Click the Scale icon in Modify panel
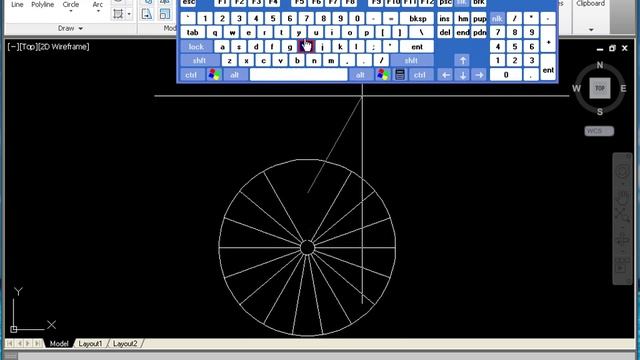The height and width of the screenshot is (360, 640). tap(165, 14)
